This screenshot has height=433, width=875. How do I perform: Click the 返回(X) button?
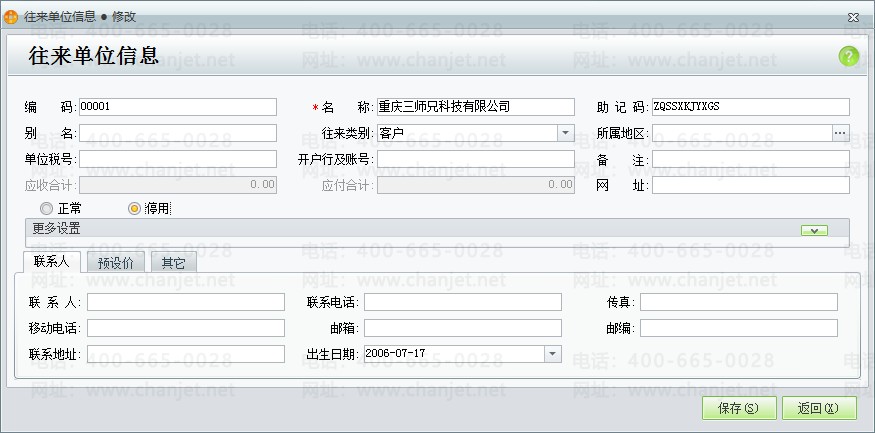click(x=819, y=408)
